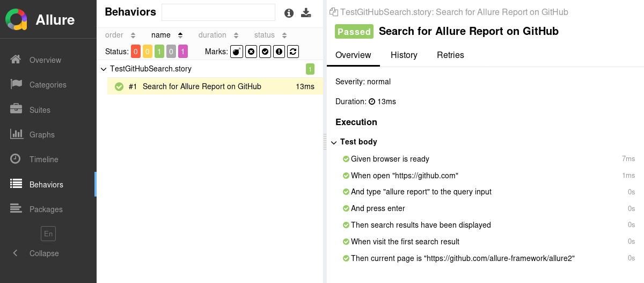Viewport: 644px width, 283px height.
Task: Sort behaviors by duration
Action: (218, 35)
